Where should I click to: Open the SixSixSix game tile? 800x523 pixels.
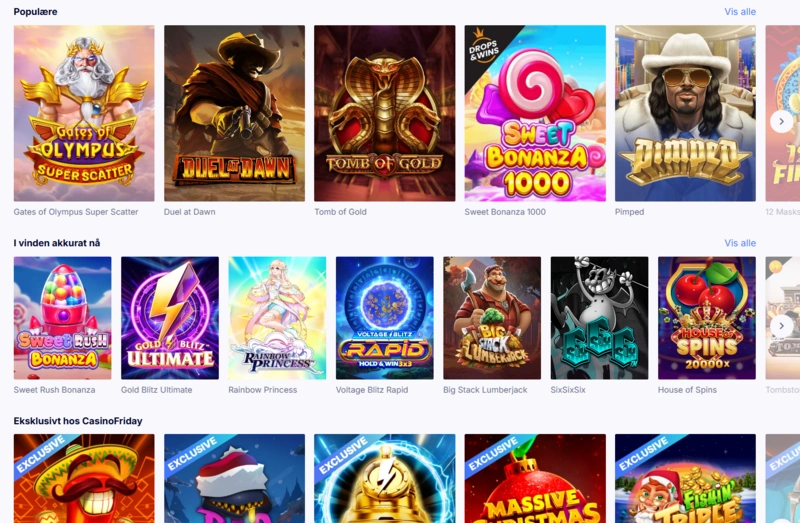coord(599,318)
